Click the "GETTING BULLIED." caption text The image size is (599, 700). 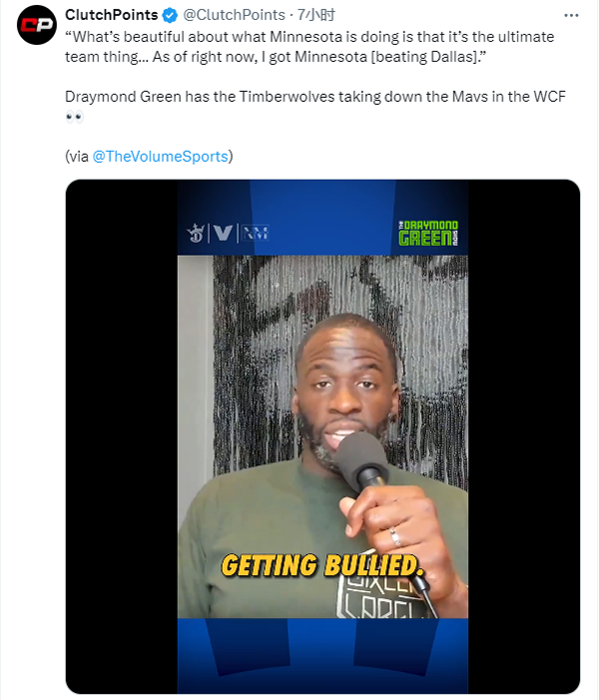[x=322, y=565]
